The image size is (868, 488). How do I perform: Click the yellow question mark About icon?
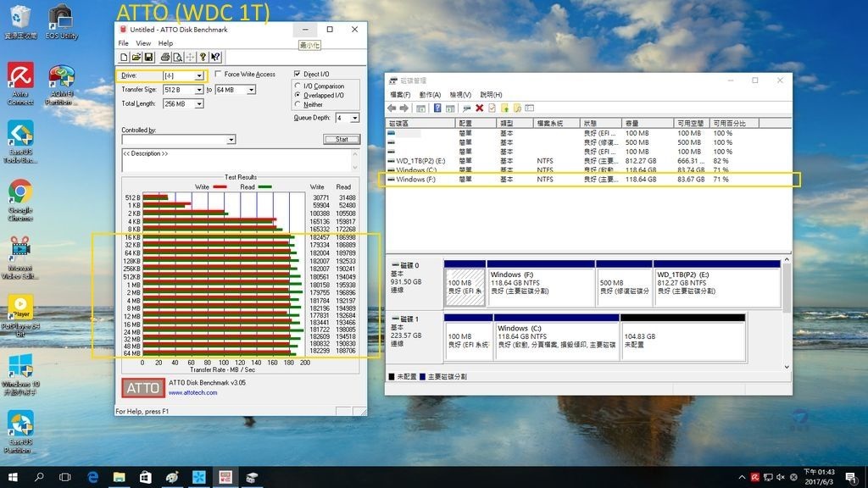(203, 57)
